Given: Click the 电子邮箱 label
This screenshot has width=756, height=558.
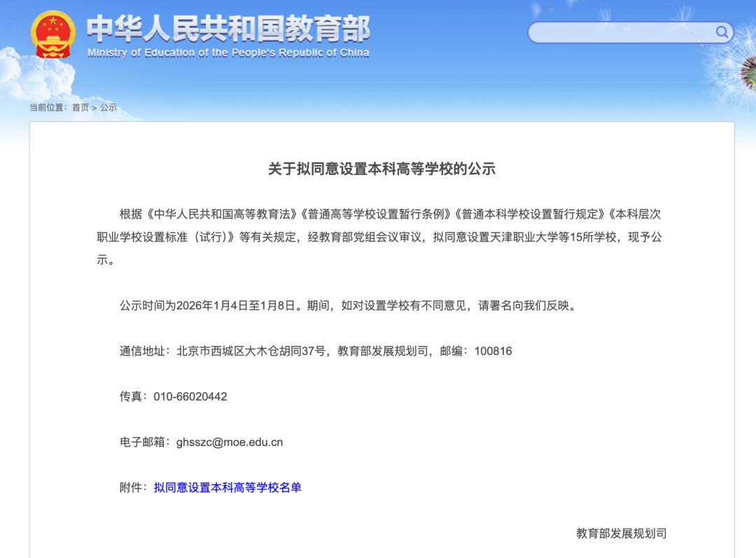Looking at the screenshot, I should [x=142, y=442].
